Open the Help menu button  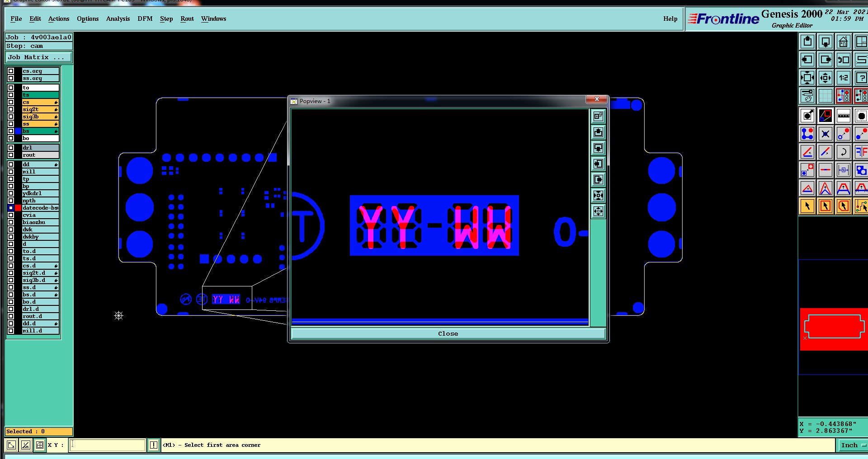[x=670, y=19]
